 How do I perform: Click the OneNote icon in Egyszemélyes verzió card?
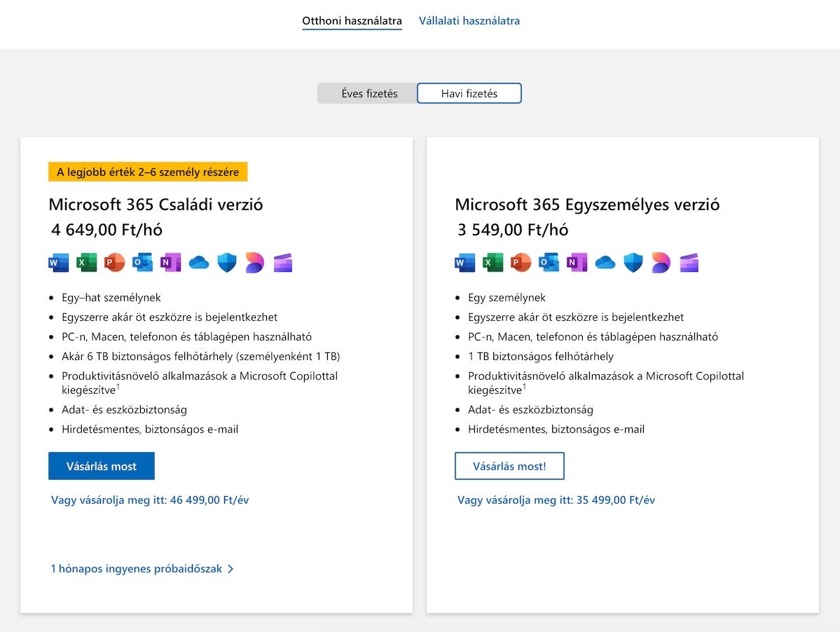(577, 263)
